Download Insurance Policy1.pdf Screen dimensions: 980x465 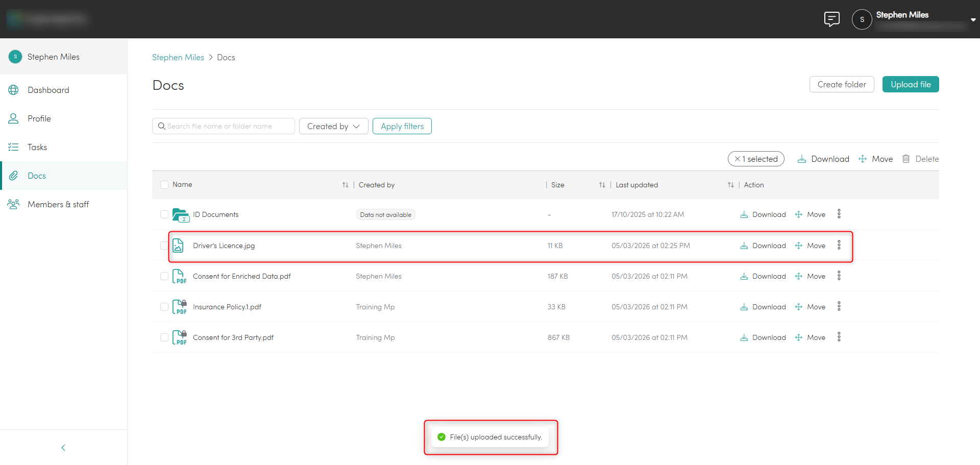coord(763,307)
